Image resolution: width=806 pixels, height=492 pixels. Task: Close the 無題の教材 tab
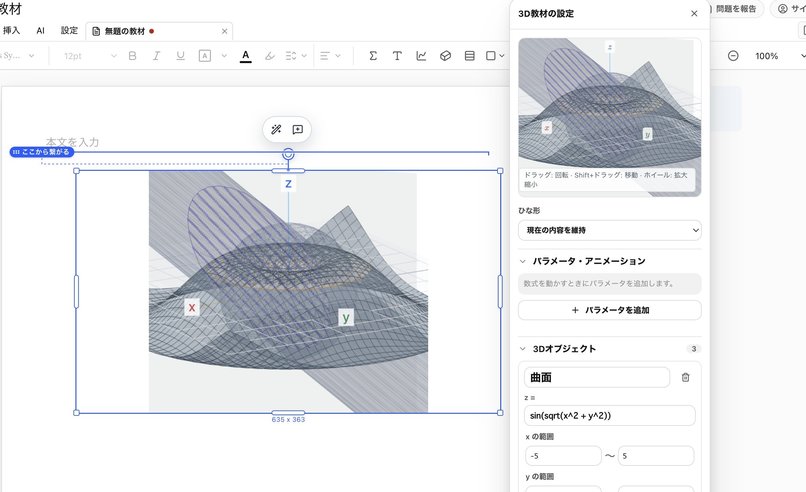tap(224, 31)
